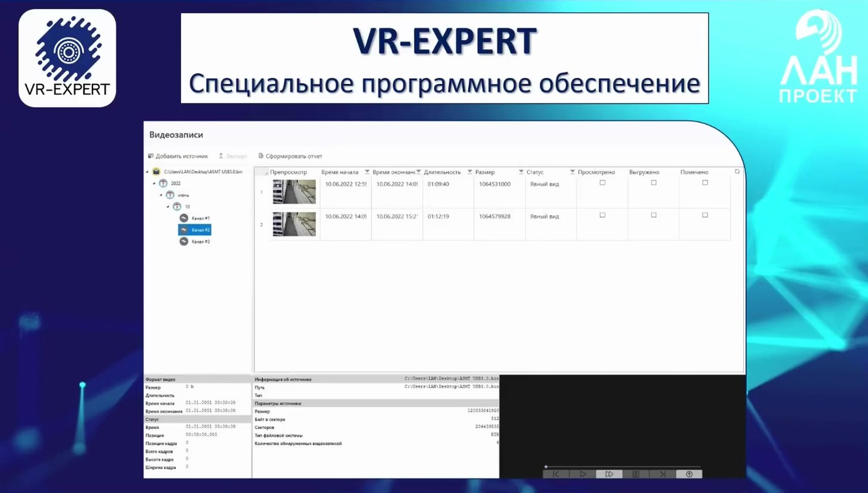Tick 'Просмотрено' checkbox for recording 2

pyautogui.click(x=603, y=215)
